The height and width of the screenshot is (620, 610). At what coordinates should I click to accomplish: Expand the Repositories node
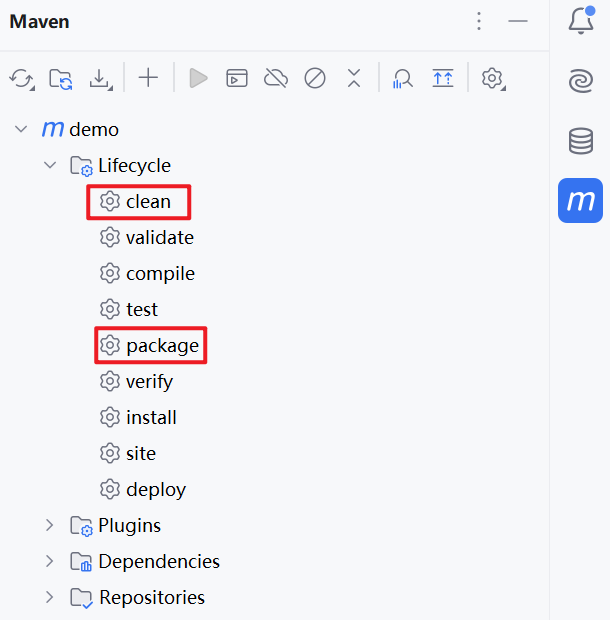click(49, 597)
